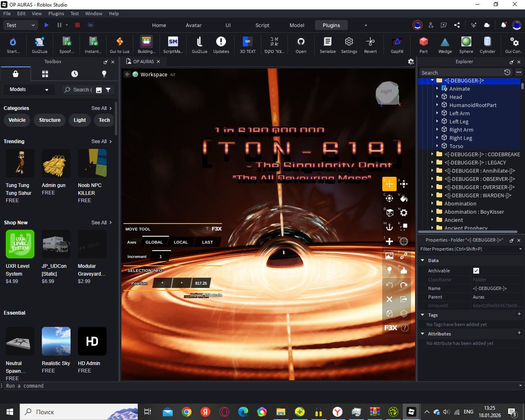Screen dimensions: 525x420
Task: Click the red stop playtest button
Action: coord(78,25)
